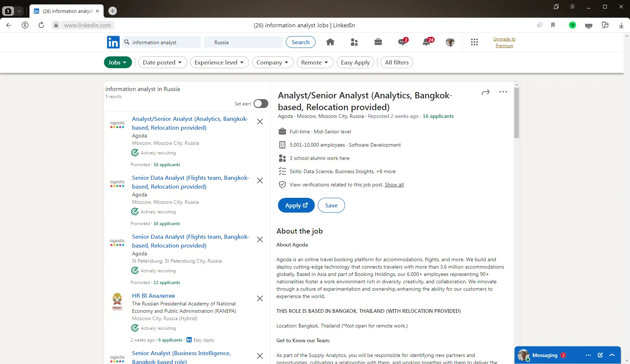Open Company filter dropdown

pyautogui.click(x=273, y=63)
